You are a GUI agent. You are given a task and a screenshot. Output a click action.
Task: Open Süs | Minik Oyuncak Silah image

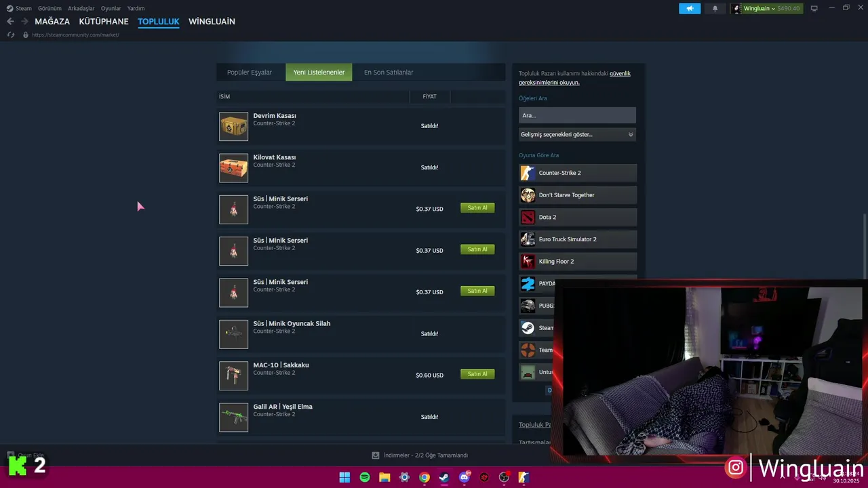[x=233, y=334]
